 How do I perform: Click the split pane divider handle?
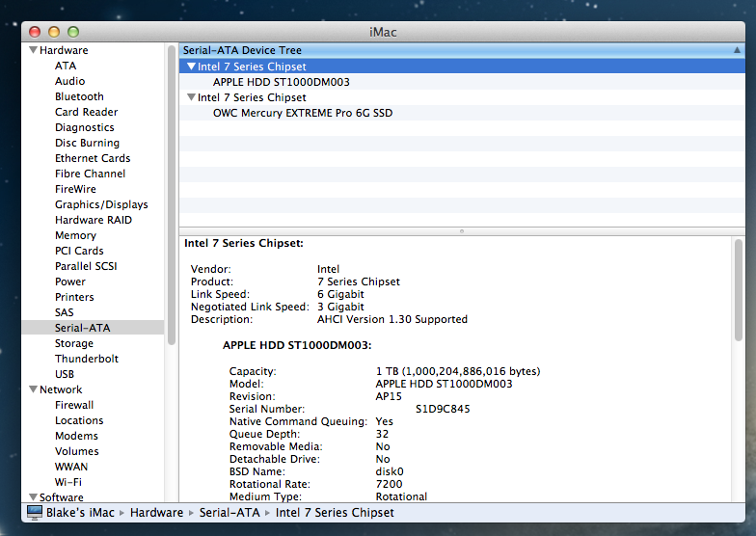coord(462,231)
